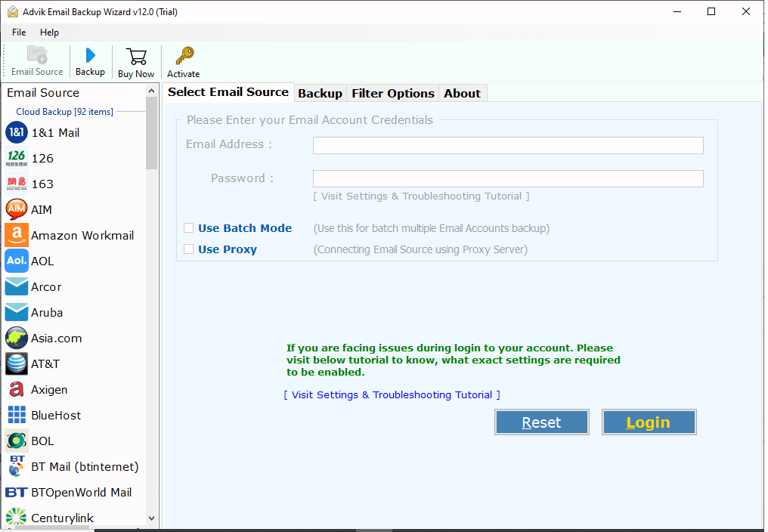Screen dimensions: 768x532
Task: Maximize the Advik Email Backup window
Action: [711, 12]
